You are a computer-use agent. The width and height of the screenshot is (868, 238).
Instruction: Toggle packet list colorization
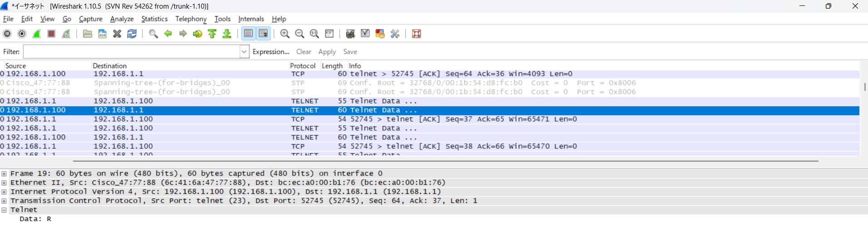click(248, 34)
